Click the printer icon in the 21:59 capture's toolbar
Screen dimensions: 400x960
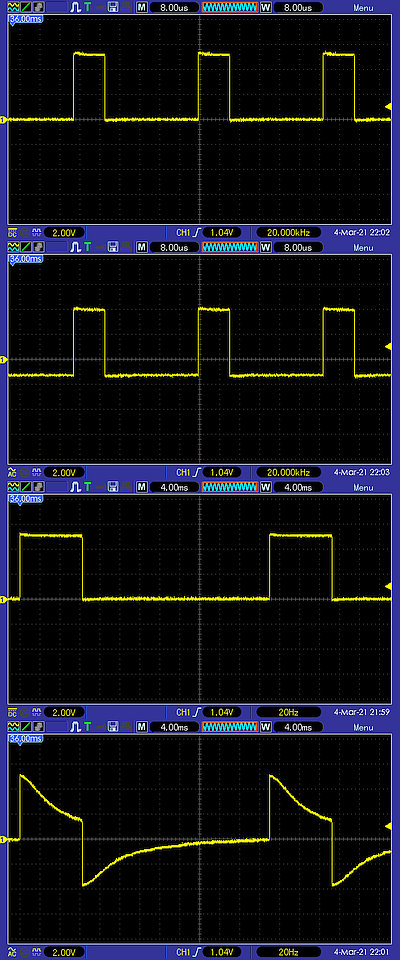point(126,487)
